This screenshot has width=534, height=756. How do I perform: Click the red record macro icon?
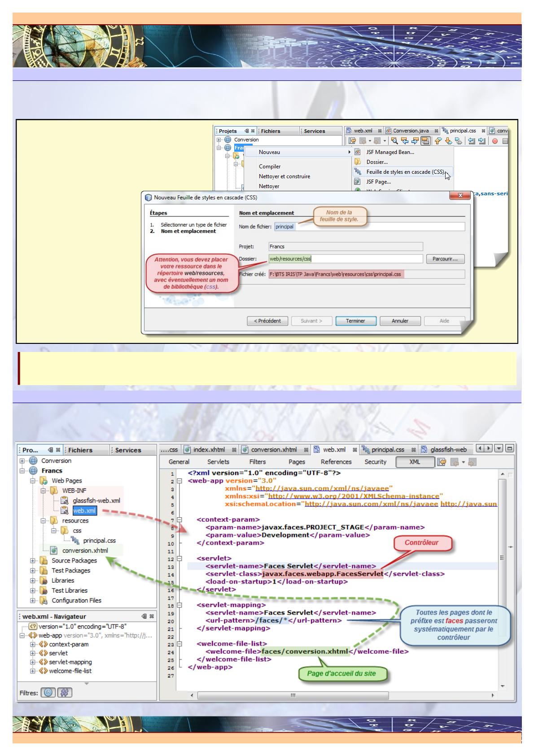tap(495, 141)
